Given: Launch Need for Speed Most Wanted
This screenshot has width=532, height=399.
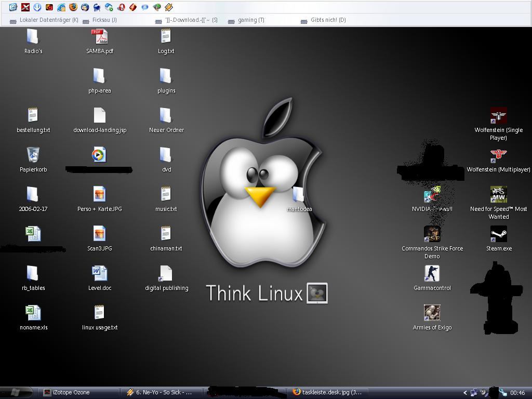Looking at the screenshot, I should pyautogui.click(x=498, y=203).
